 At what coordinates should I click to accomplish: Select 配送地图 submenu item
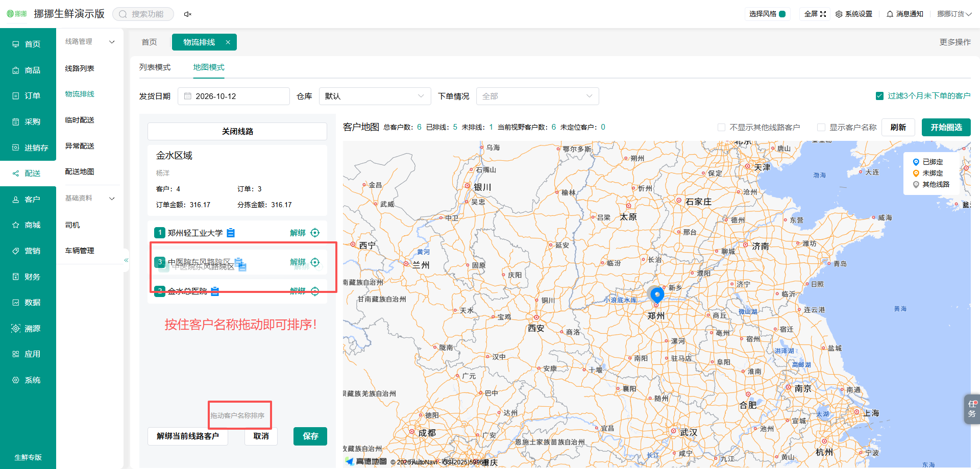click(x=80, y=171)
